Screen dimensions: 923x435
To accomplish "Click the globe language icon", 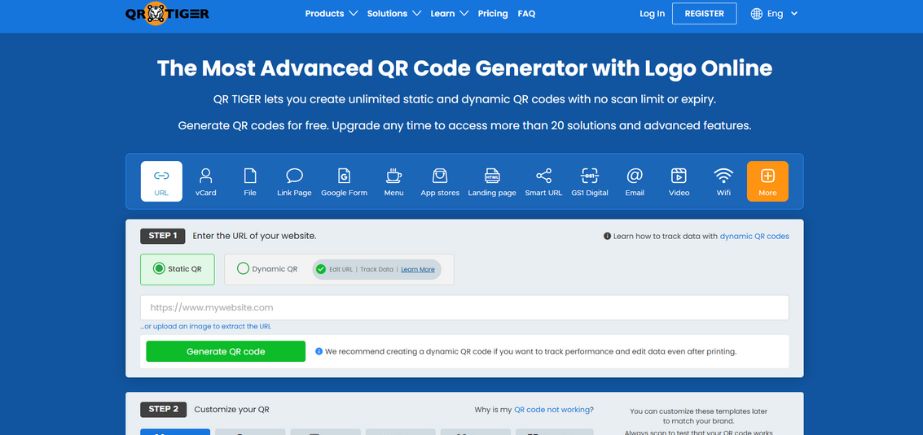I will 756,14.
